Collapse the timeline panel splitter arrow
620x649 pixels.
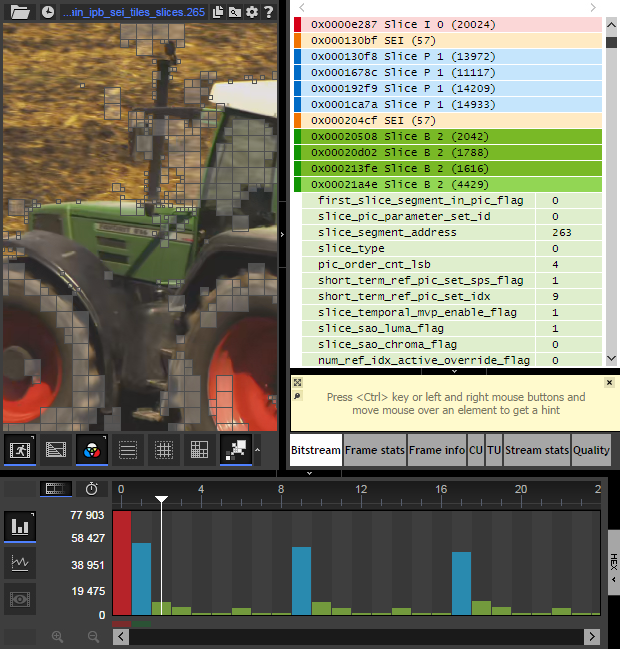click(x=309, y=473)
